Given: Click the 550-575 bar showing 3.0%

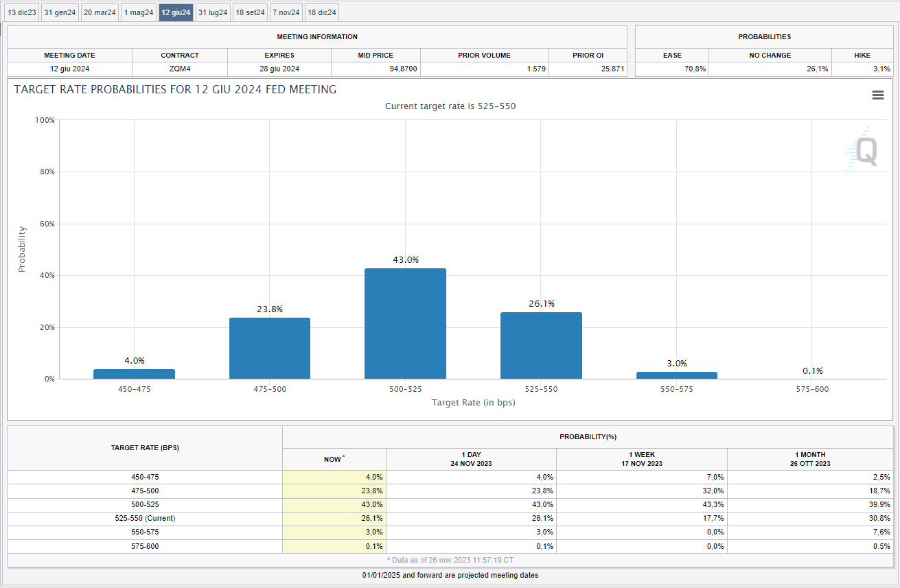Looking at the screenshot, I should [676, 375].
